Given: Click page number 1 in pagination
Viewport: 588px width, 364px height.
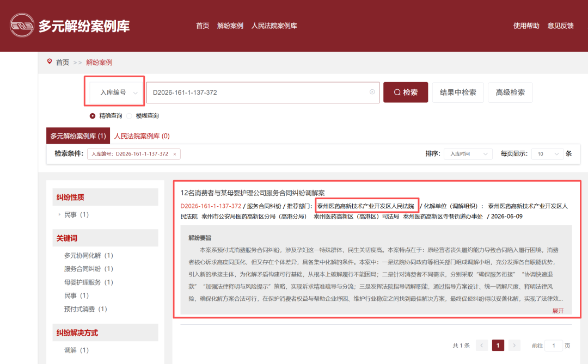Looking at the screenshot, I should click(x=498, y=346).
